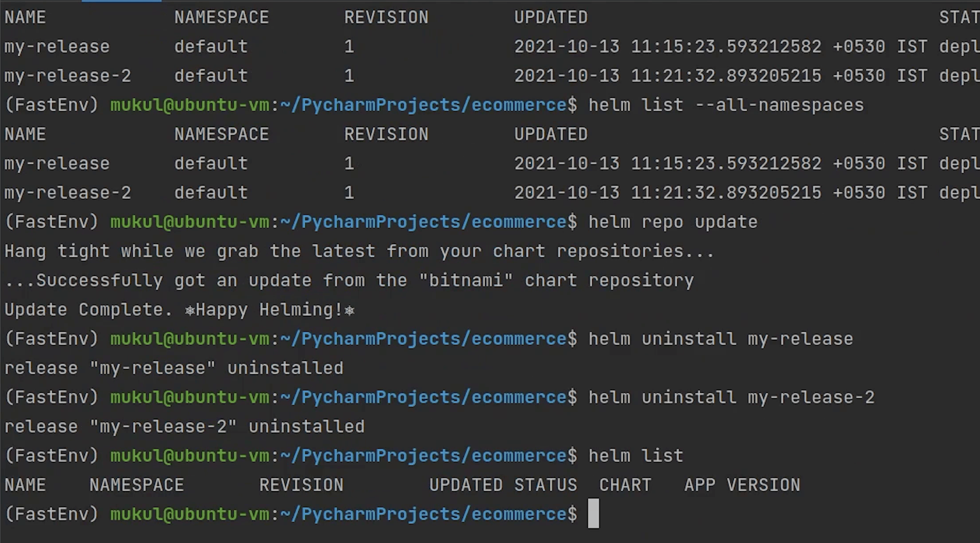Click the "~/PycharmProjects/ecommerce" path on the last prompt
This screenshot has width=980, height=543.
click(x=423, y=514)
